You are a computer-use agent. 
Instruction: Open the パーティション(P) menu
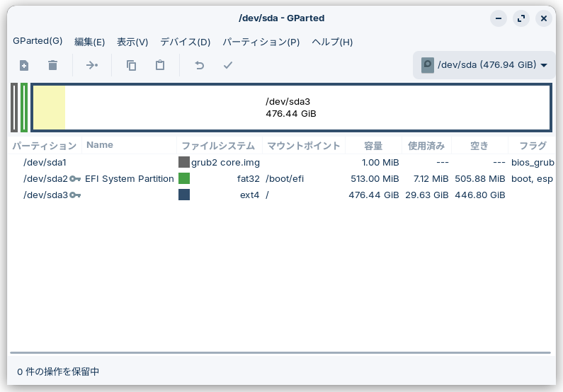click(261, 42)
